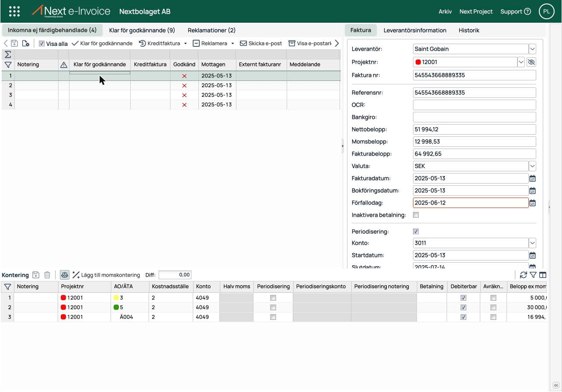The width and height of the screenshot is (562, 392).
Task: Click into the Bankgiro input field
Action: [x=474, y=117]
